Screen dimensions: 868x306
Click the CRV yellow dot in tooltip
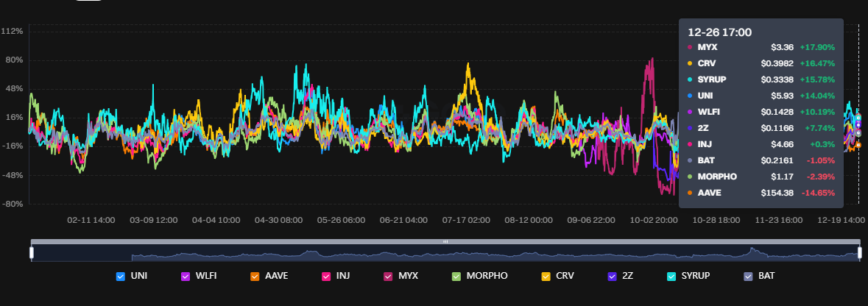[690, 64]
